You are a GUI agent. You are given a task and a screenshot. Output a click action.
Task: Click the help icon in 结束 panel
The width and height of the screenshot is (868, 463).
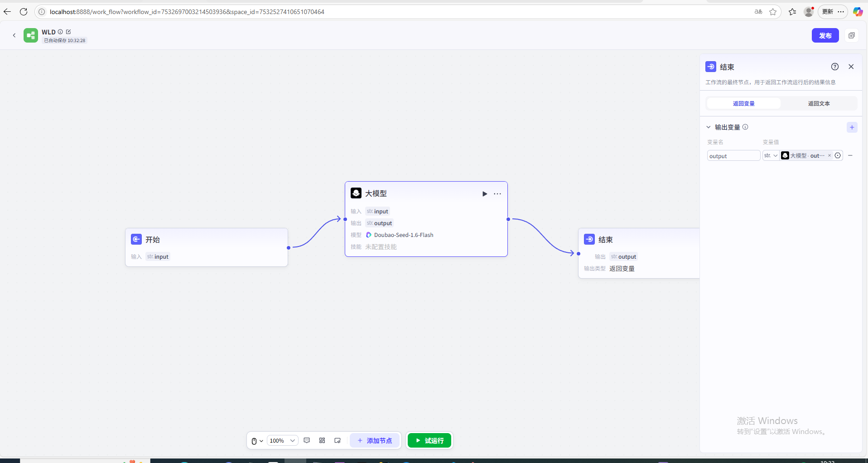(834, 67)
